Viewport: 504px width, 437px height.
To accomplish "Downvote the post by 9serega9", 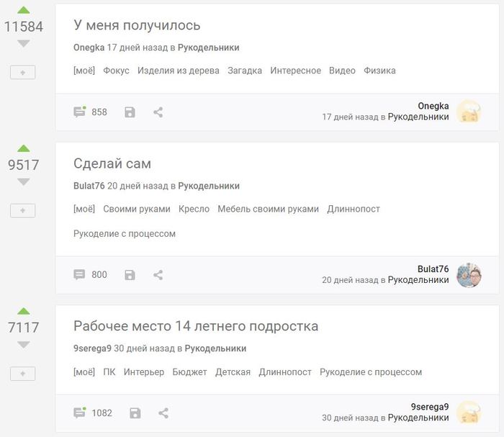I will pyautogui.click(x=24, y=345).
